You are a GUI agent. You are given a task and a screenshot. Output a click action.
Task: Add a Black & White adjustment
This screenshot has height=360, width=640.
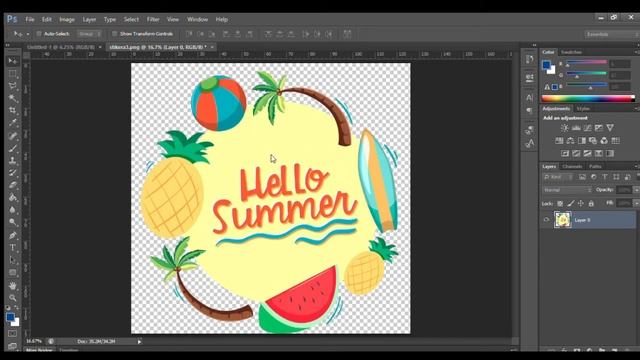[x=582, y=141]
